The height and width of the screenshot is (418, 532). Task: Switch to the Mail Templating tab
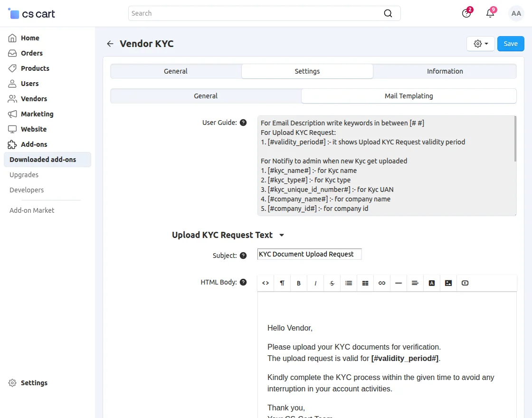[x=408, y=95]
